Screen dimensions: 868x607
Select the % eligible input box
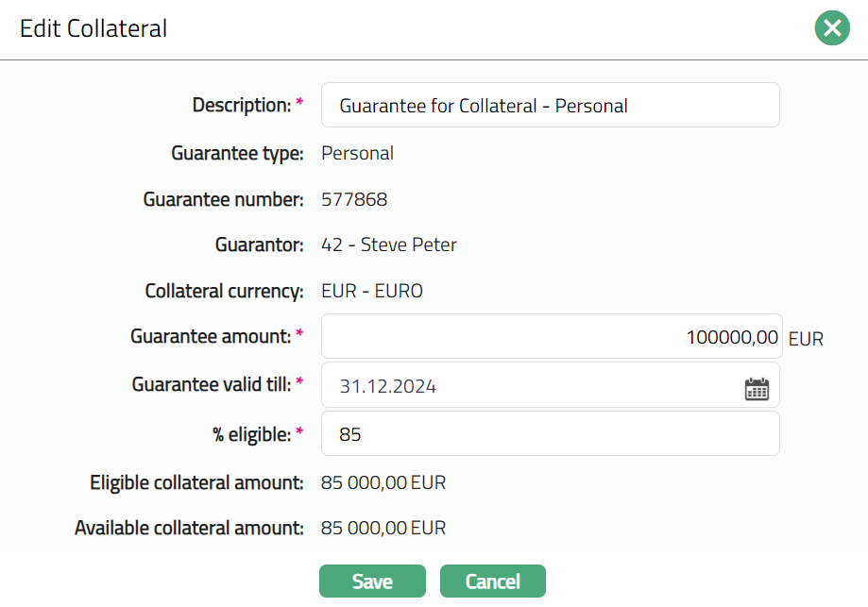coord(550,434)
